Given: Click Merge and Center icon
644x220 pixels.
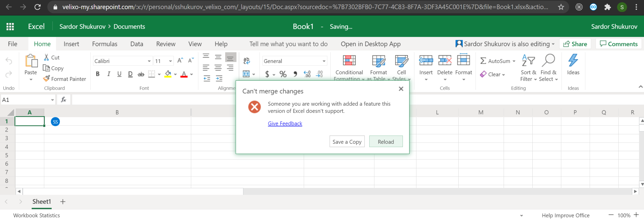Looking at the screenshot, I should pos(246,74).
